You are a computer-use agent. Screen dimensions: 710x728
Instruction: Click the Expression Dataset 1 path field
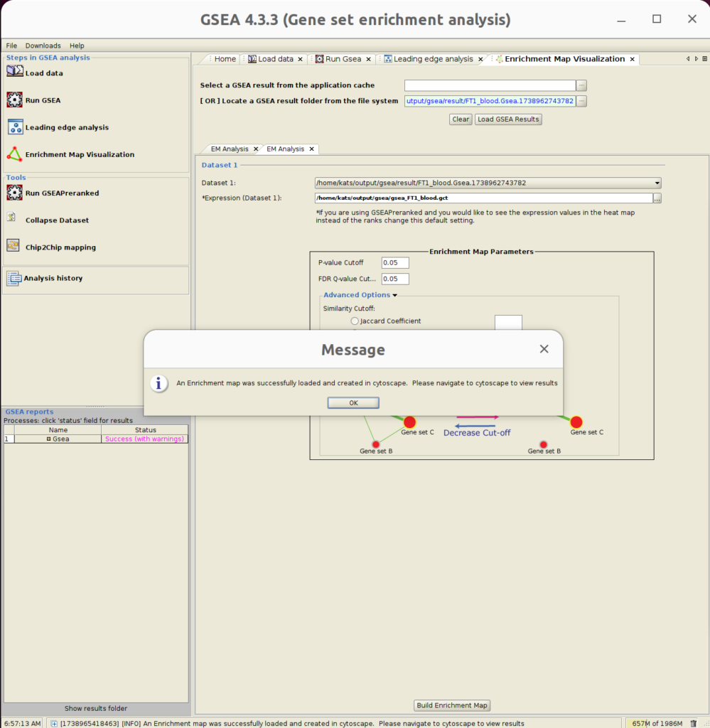pyautogui.click(x=483, y=198)
